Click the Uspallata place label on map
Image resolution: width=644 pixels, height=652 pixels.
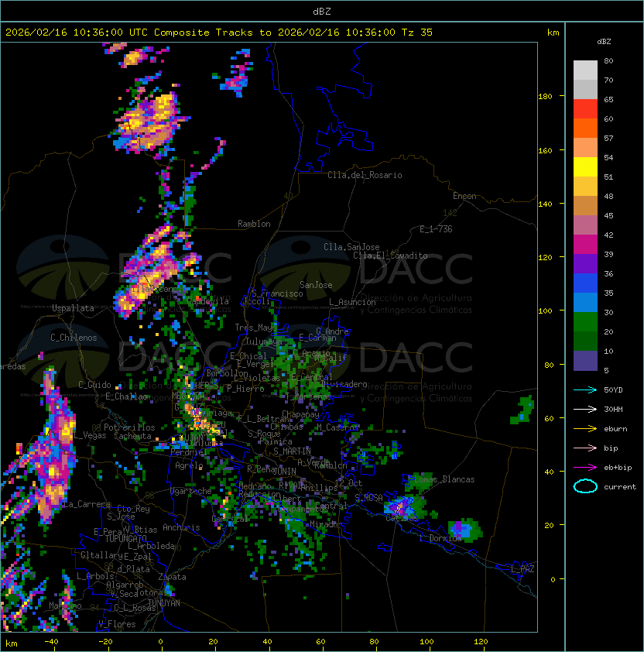pos(73,308)
